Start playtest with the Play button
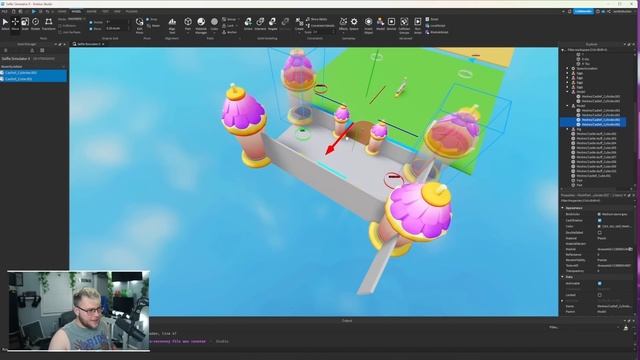 (34, 11)
